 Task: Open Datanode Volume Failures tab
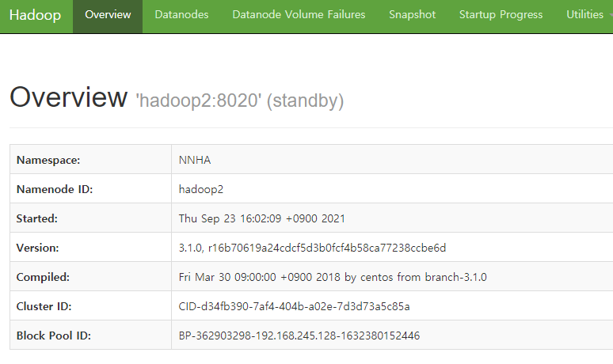tap(299, 15)
